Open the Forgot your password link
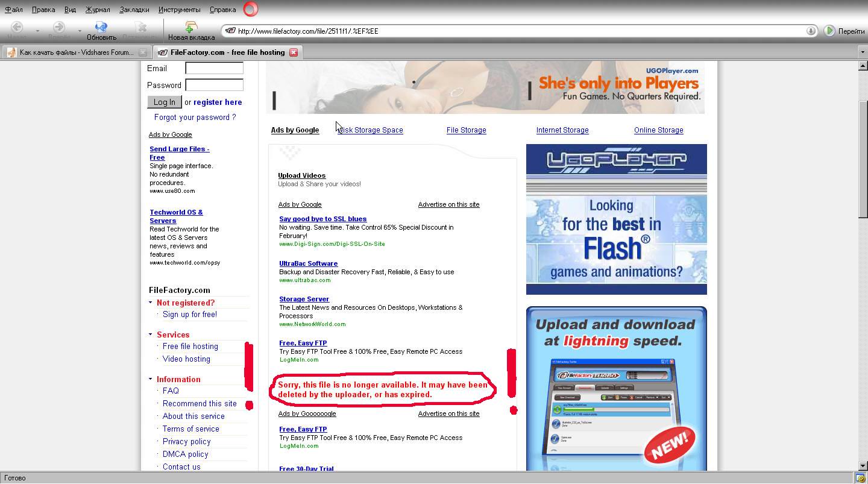868x484 pixels. 195,118
